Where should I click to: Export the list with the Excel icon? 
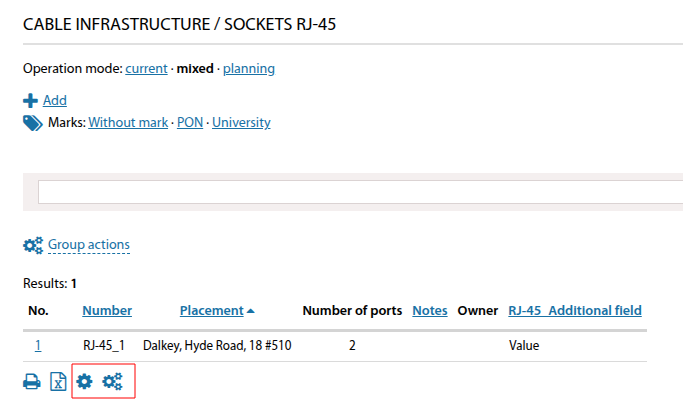click(58, 381)
